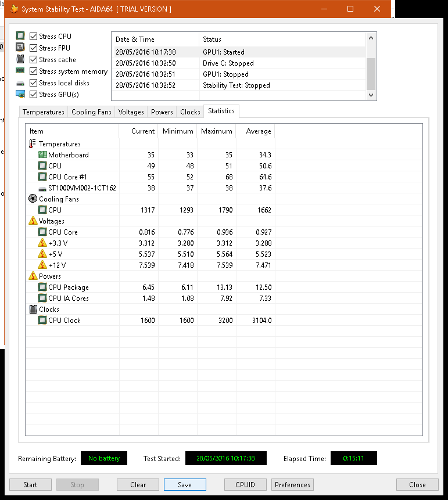Image resolution: width=448 pixels, height=500 pixels.
Task: Click the chip icon of CPU Core voltage row
Action: [x=42, y=232]
